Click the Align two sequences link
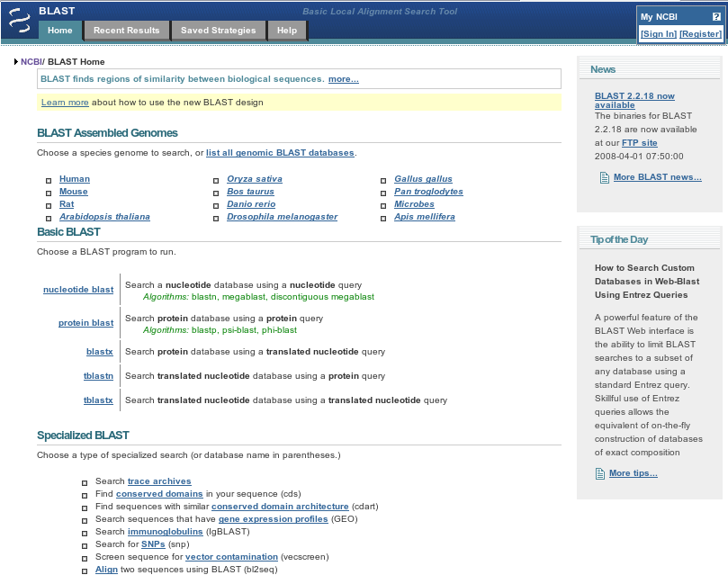This screenshot has height=584, width=728. [x=106, y=569]
